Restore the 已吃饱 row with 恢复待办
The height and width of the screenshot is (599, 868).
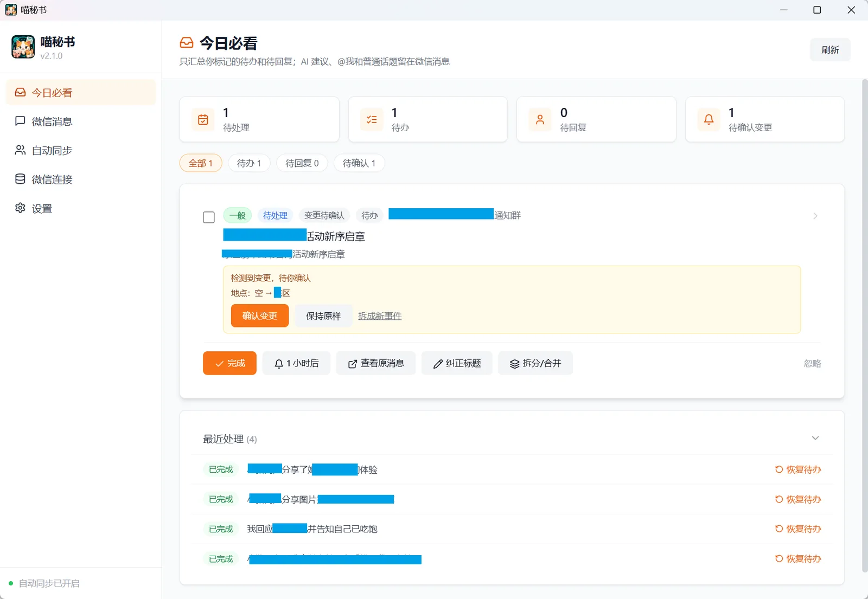tap(798, 529)
